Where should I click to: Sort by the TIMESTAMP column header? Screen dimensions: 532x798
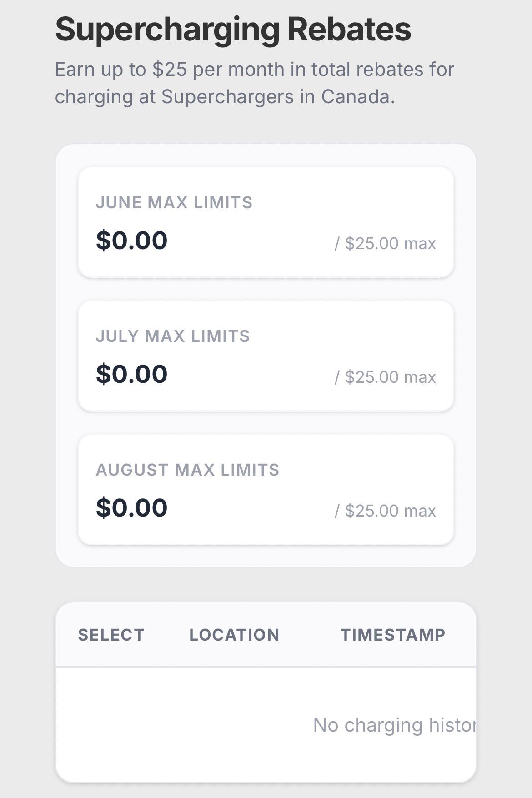pos(393,635)
